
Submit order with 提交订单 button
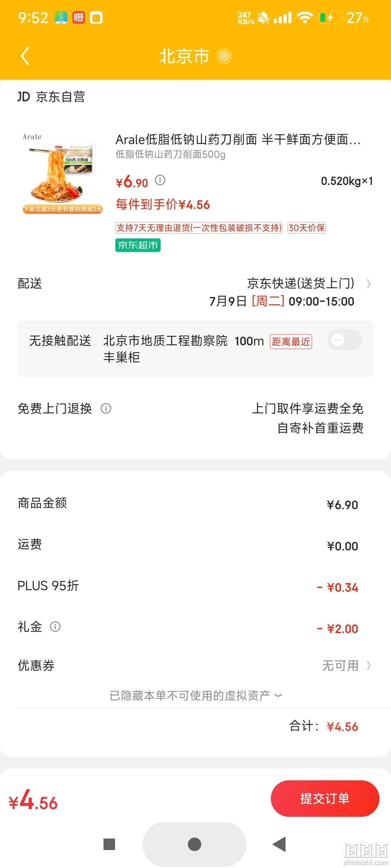click(325, 799)
